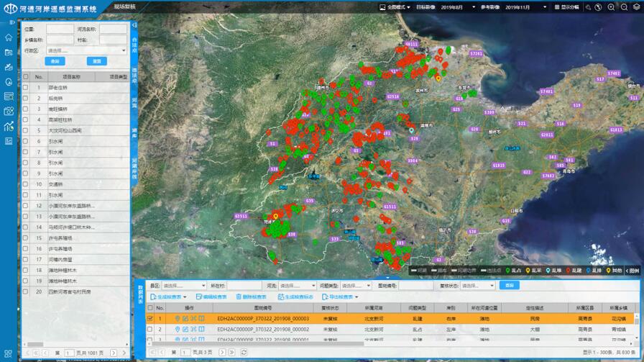
Task: Click the blue 重置 button in left panel
Action: 97,61
